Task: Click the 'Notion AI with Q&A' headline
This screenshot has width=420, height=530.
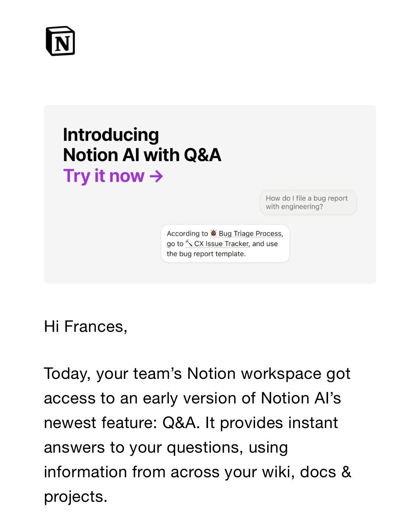Action: click(142, 155)
